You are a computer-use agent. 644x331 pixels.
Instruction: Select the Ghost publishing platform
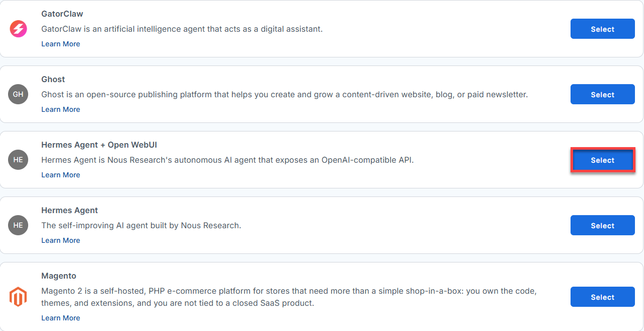pos(602,94)
